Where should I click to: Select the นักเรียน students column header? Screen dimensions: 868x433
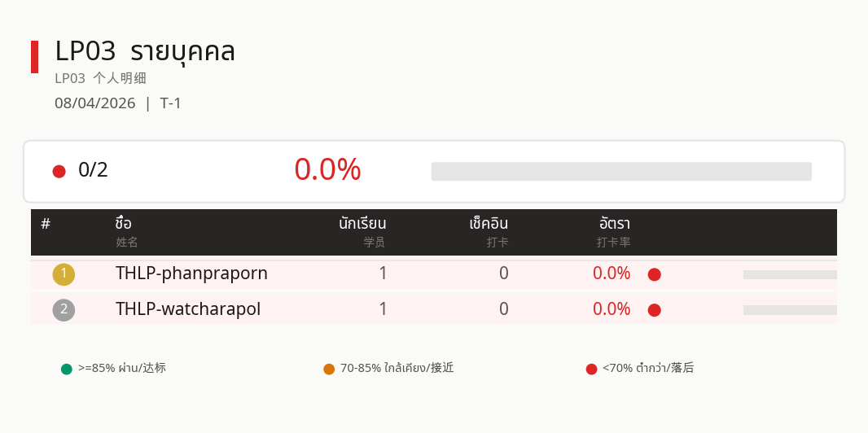click(362, 224)
